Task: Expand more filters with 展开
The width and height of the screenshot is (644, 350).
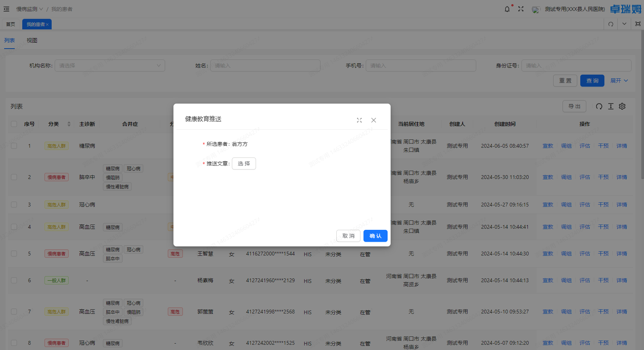Action: (619, 81)
